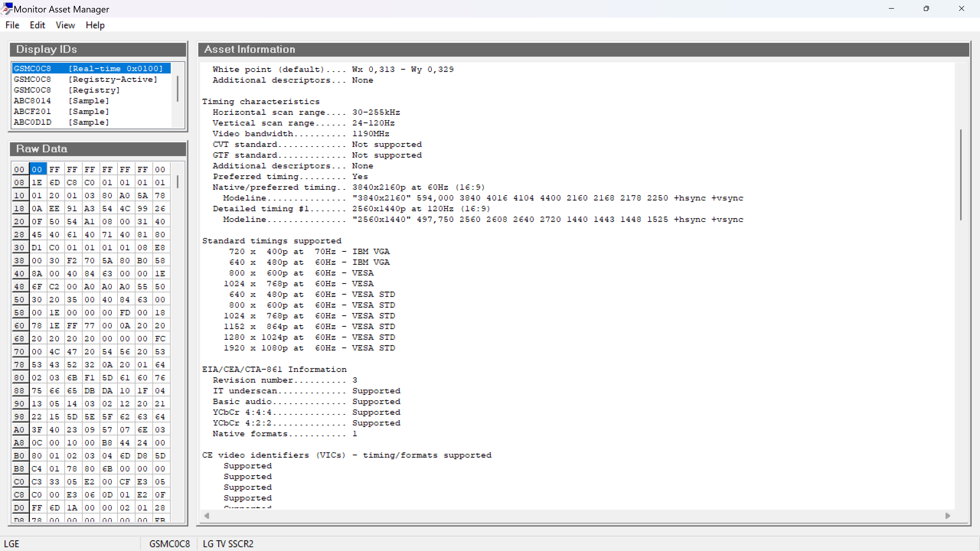Click the Raw Data panel scrollbar
The width and height of the screenshot is (980, 551).
(x=177, y=182)
